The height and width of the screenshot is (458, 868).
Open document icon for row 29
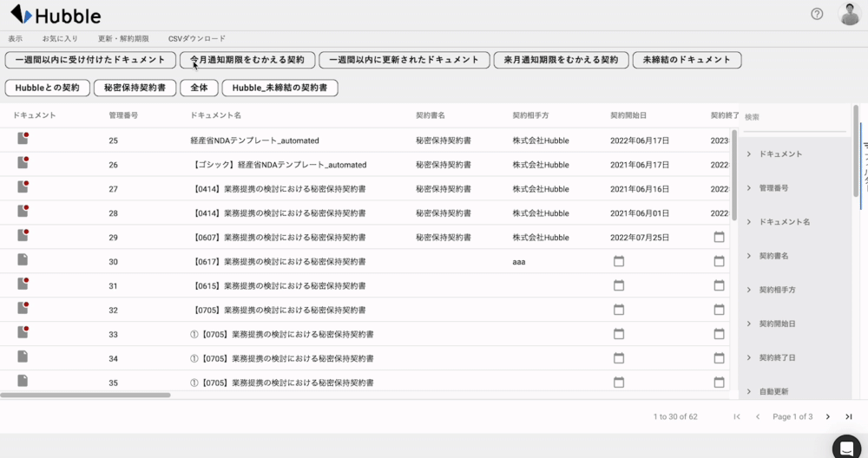pyautogui.click(x=23, y=235)
